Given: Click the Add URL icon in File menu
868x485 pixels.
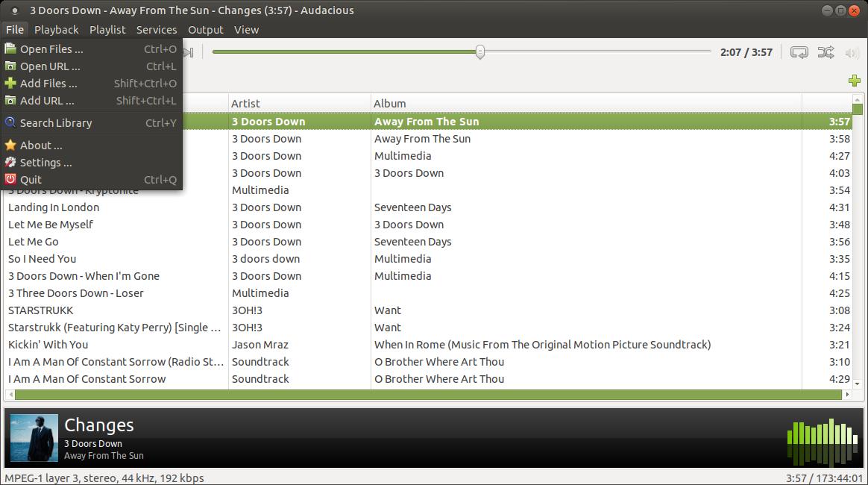Looking at the screenshot, I should pyautogui.click(x=10, y=100).
